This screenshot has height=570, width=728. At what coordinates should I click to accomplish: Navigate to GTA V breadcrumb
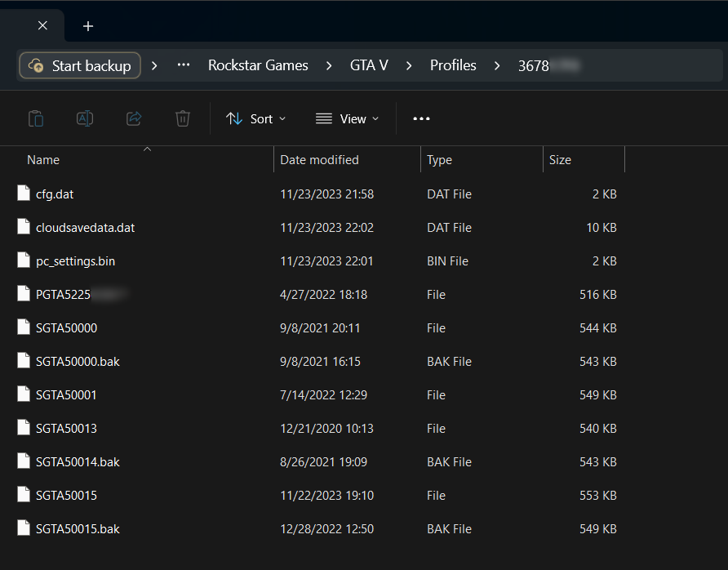pos(369,65)
